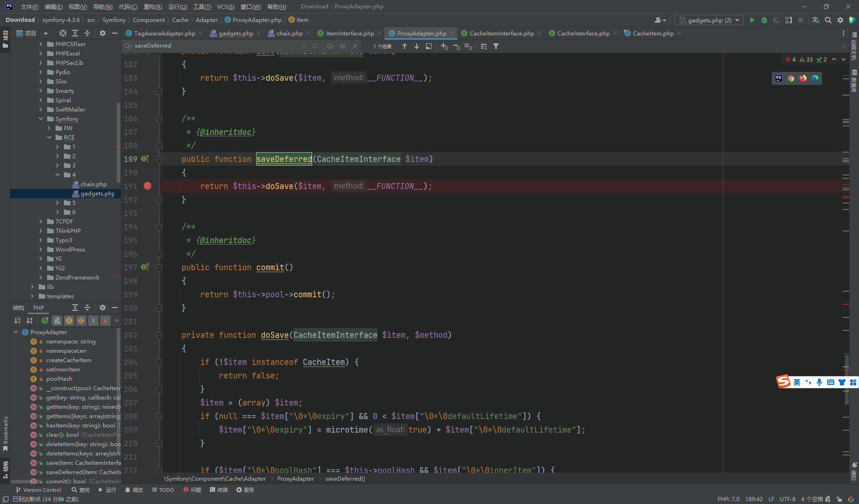Screen dimensions: 859x504
Task: Jump to next highlighted error arrow
Action: [x=844, y=59]
